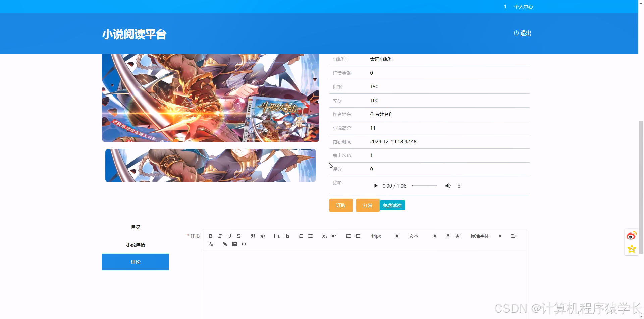Toggle underline formatting in editor
The height and width of the screenshot is (319, 644).
tap(229, 236)
